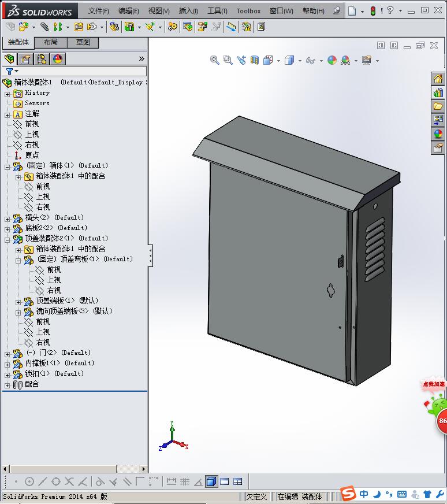Screen dimensions: 447x504
Task: Click the New document icon
Action: point(352,11)
